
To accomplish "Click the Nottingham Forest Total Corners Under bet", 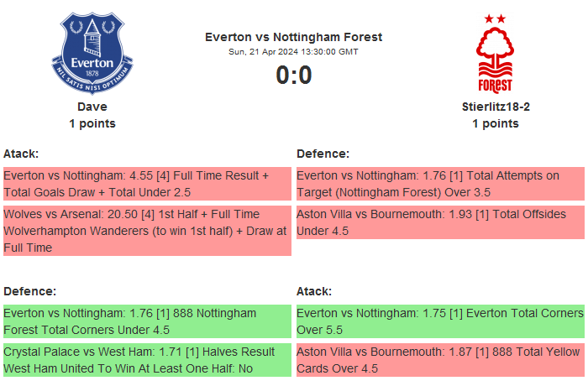I will click(146, 321).
